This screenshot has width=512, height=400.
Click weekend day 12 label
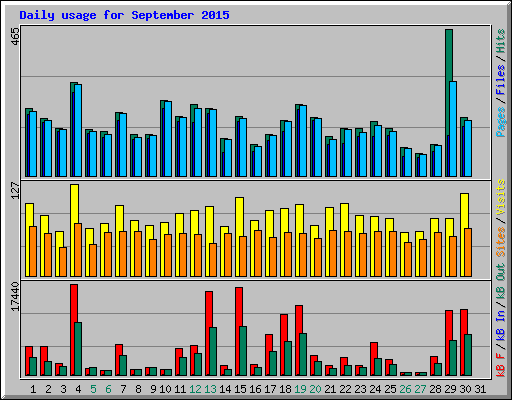(195, 389)
